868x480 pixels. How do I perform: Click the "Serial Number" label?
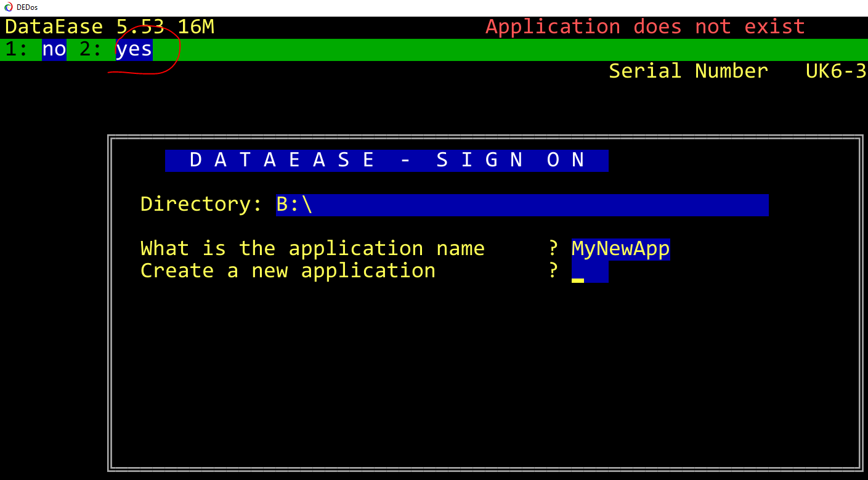[x=688, y=71]
